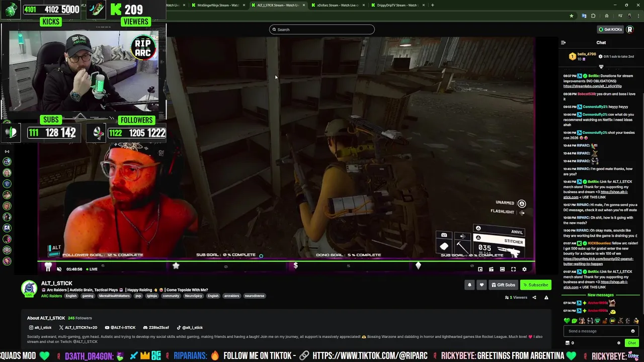
Task: Open the Discord Z28teZ5csf link
Action: [x=156, y=327]
